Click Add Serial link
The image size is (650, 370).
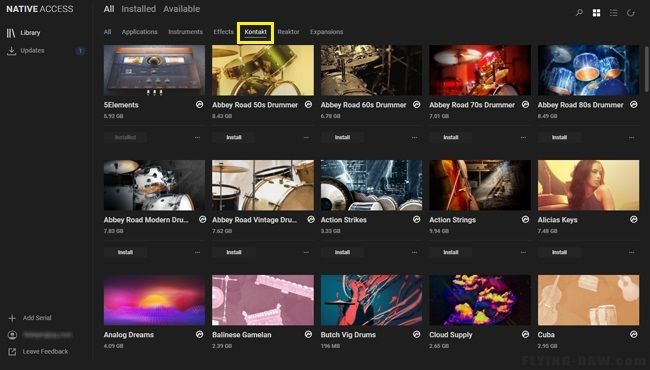(x=37, y=318)
